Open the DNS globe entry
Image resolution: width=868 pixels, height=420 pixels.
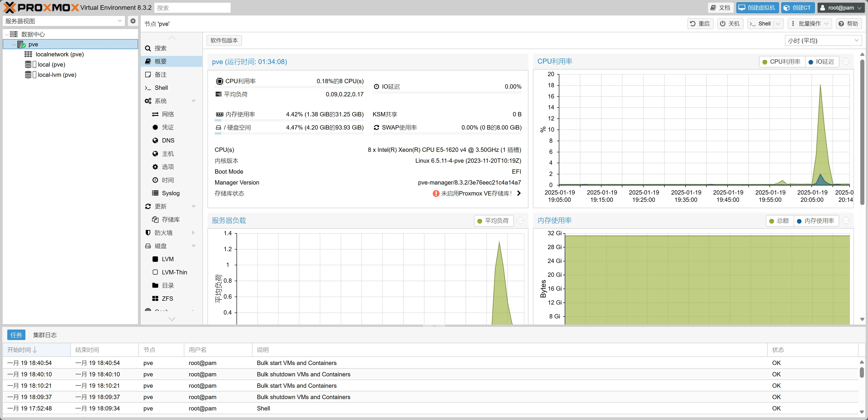(168, 140)
